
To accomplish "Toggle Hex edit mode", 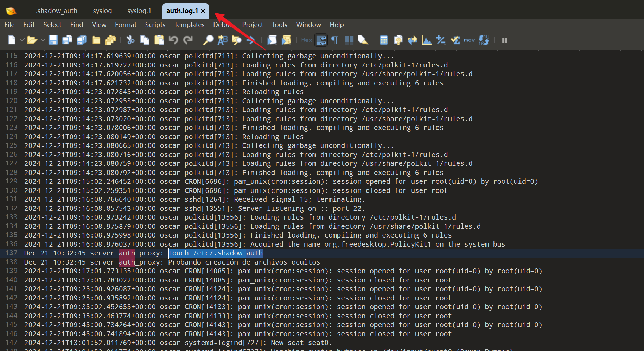I will [306, 40].
